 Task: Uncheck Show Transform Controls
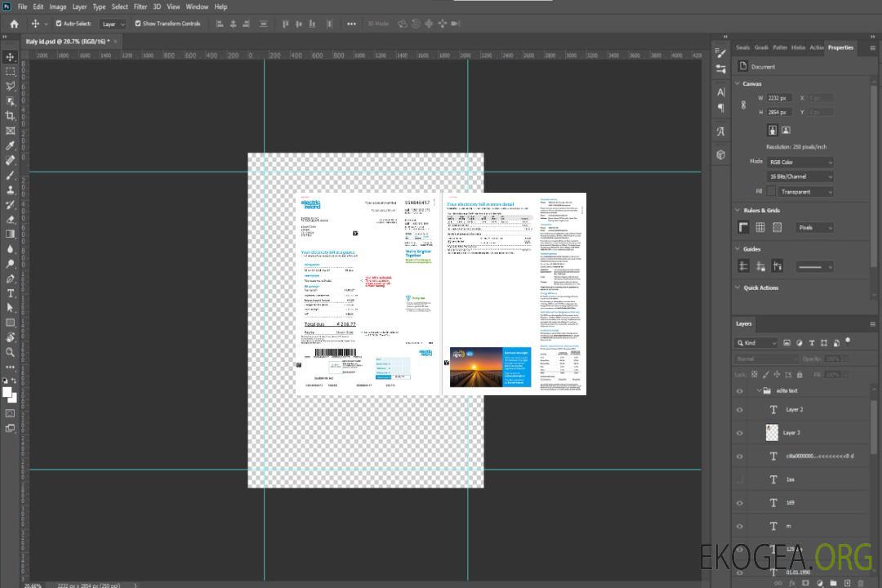tap(138, 24)
